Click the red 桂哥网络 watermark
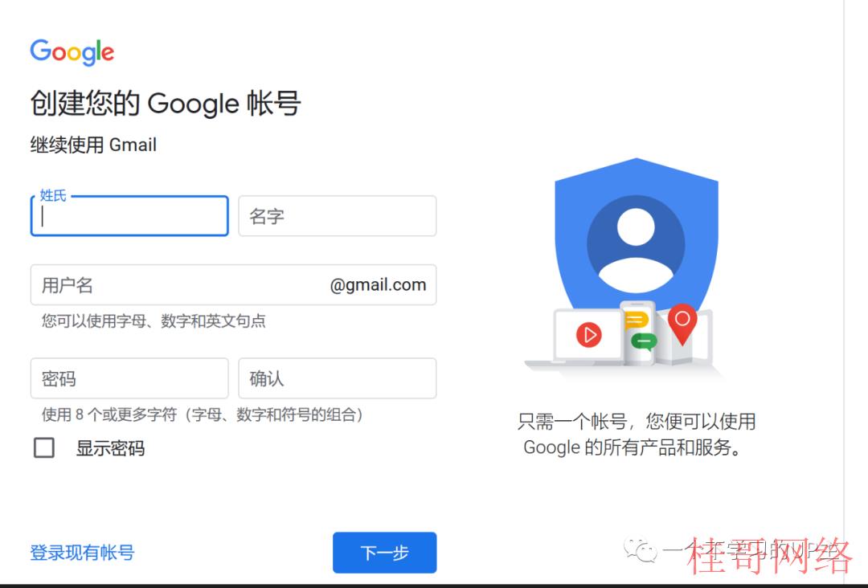This screenshot has width=868, height=588. [x=768, y=555]
